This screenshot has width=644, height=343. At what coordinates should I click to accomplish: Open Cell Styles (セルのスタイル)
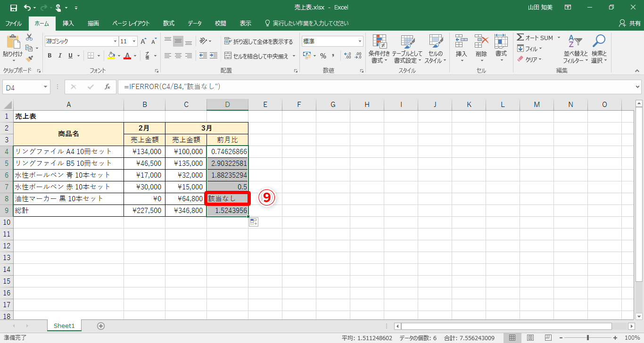(x=436, y=49)
